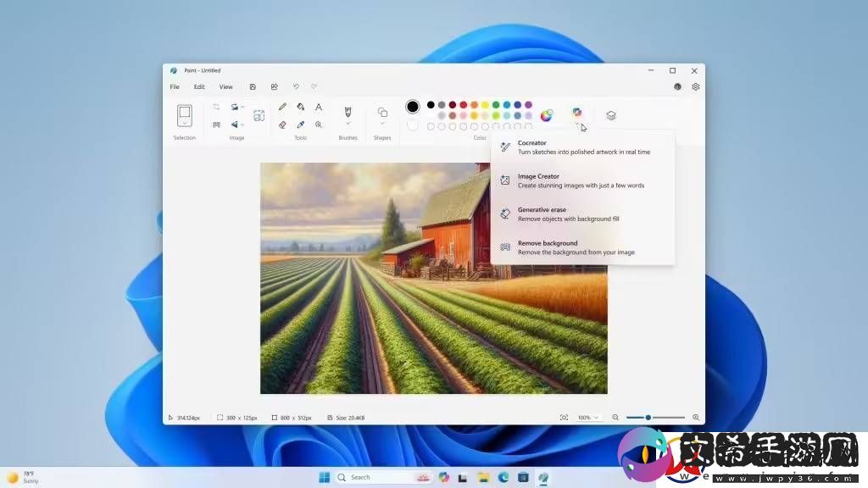The height and width of the screenshot is (488, 868).
Task: Select the Eraser tool
Action: [x=282, y=125]
